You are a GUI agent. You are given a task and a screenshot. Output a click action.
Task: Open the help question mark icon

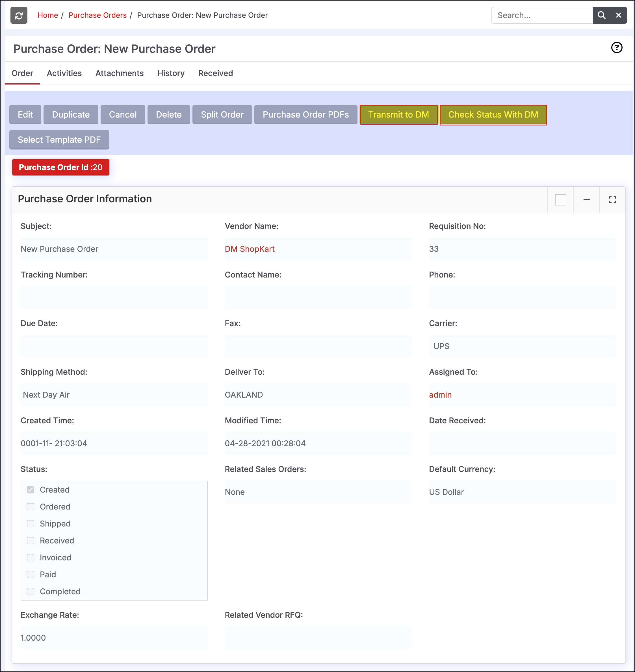click(616, 48)
